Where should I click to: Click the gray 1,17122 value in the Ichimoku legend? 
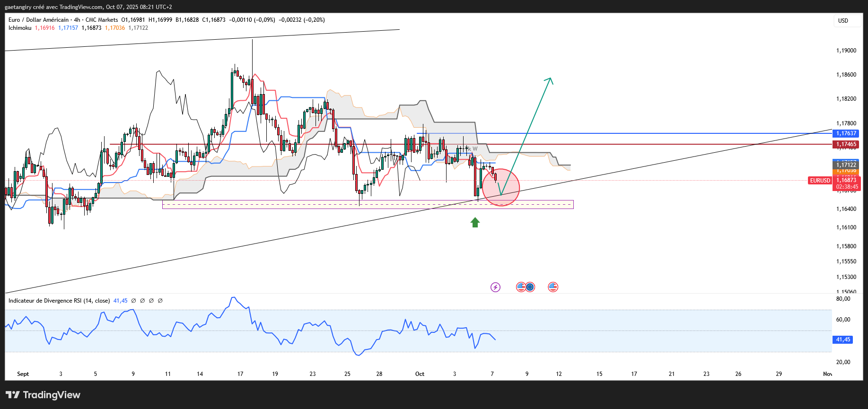tap(138, 28)
